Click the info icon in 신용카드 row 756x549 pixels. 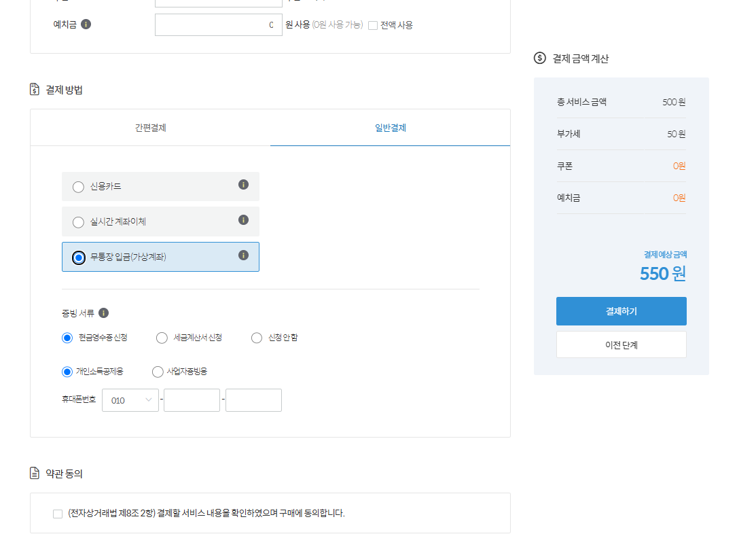pyautogui.click(x=243, y=185)
